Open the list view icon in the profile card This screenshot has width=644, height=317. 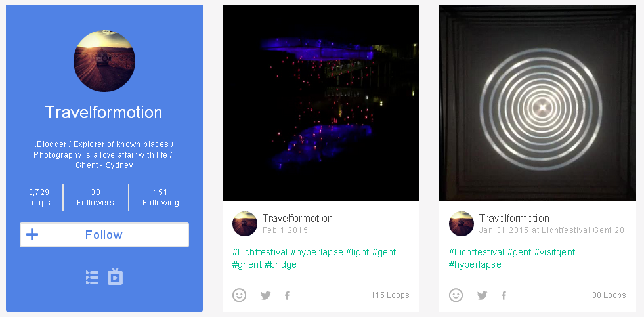coord(92,278)
